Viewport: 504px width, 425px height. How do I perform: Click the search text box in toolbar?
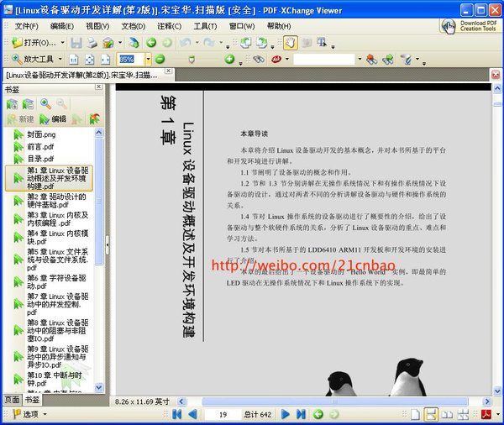pos(324,59)
